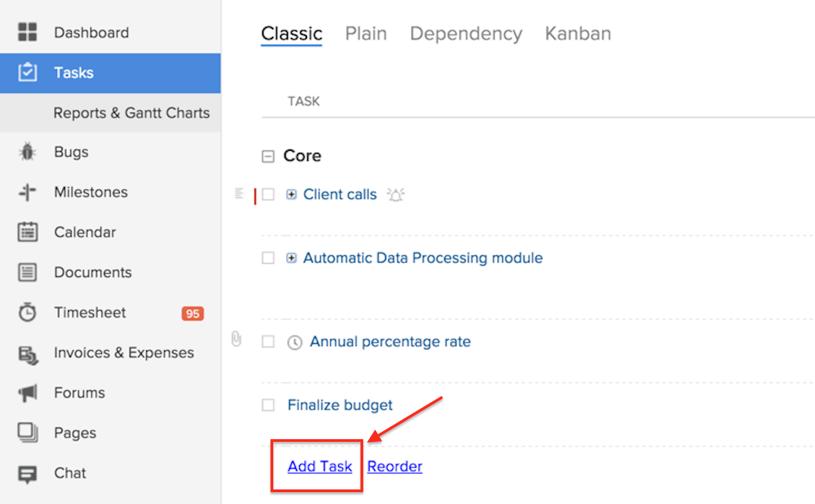Open Reports & Gantt Charts submenu item
The image size is (815, 504).
pyautogui.click(x=131, y=113)
